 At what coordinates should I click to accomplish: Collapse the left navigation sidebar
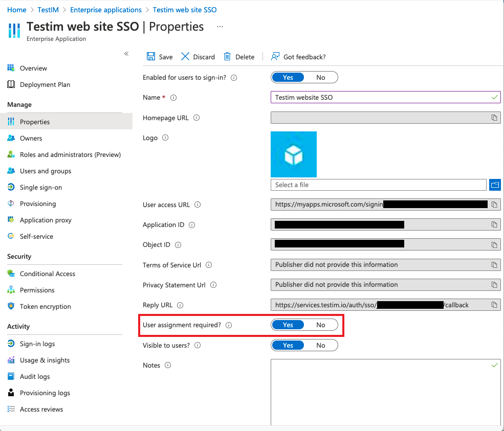pyautogui.click(x=126, y=54)
